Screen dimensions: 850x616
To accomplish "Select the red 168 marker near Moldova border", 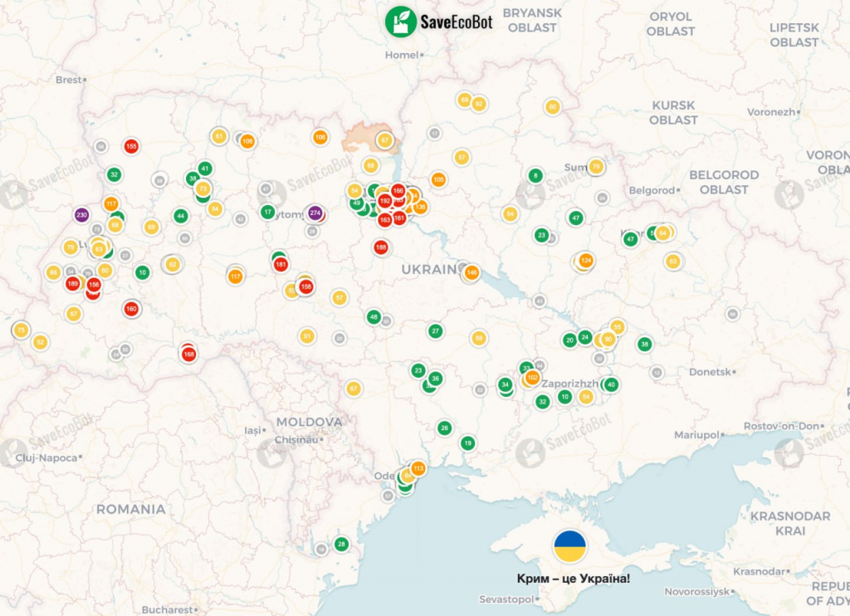I will (x=188, y=354).
